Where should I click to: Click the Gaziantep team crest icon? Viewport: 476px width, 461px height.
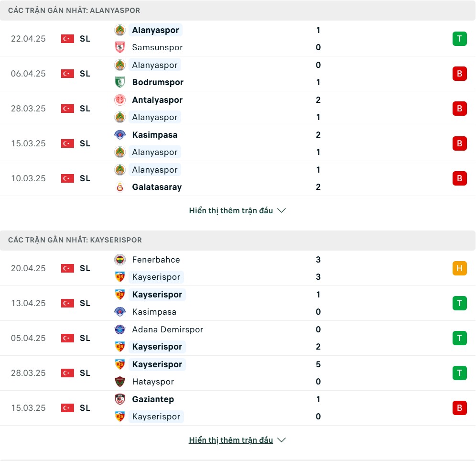coord(120,399)
